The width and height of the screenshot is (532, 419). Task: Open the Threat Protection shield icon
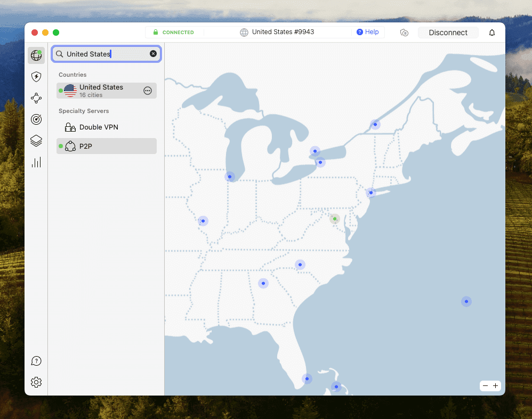tap(36, 77)
